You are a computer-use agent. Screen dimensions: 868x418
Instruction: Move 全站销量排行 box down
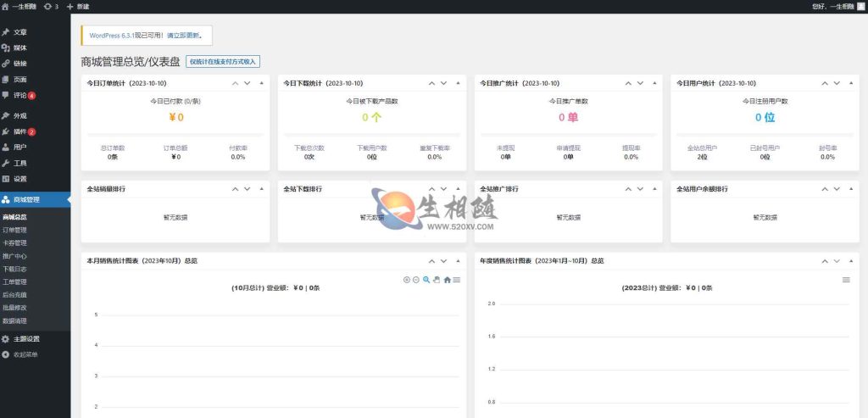tap(247, 189)
